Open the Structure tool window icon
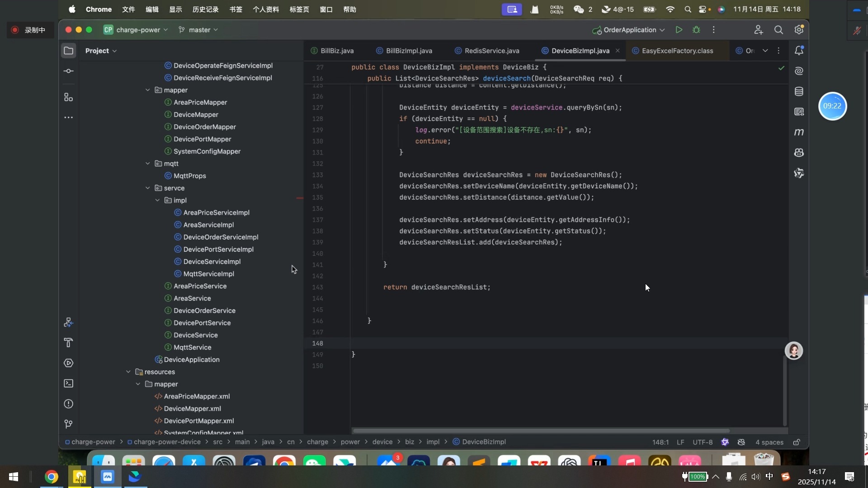The image size is (868, 488). pos(68,97)
